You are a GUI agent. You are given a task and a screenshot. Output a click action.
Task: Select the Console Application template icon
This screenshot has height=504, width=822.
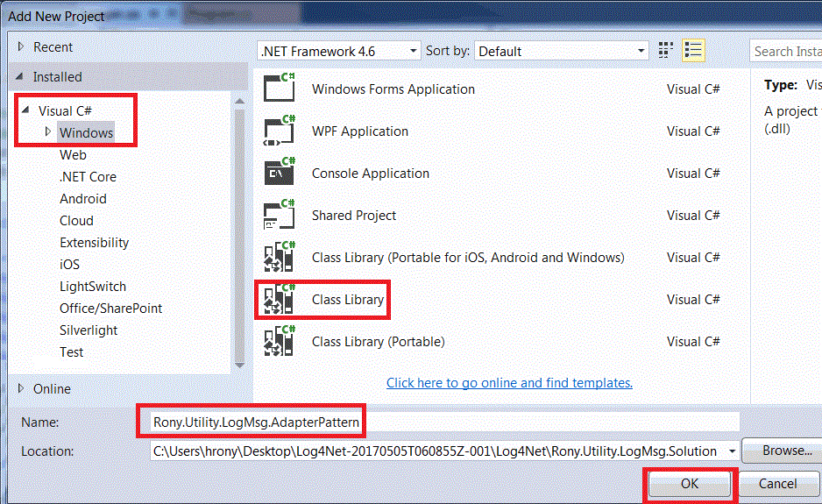[280, 172]
